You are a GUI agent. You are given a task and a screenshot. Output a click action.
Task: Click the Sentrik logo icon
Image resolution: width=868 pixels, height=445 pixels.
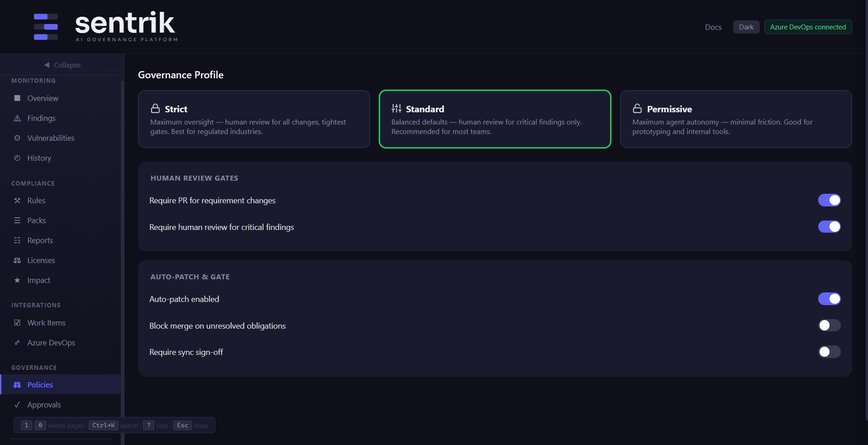(x=46, y=27)
